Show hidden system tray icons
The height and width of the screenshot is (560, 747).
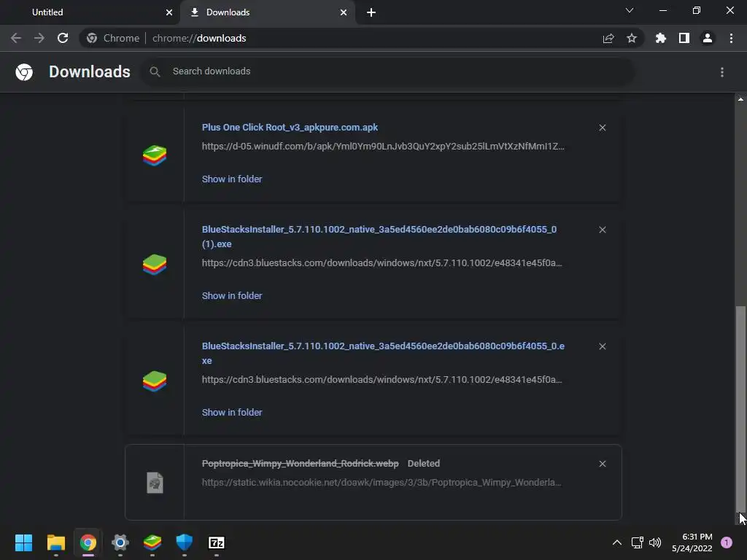[617, 542]
